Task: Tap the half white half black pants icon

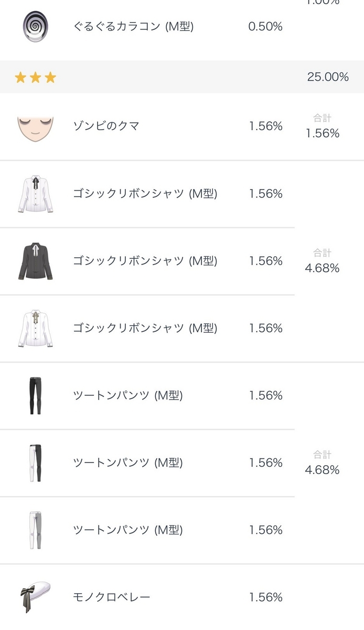Action: tap(35, 463)
